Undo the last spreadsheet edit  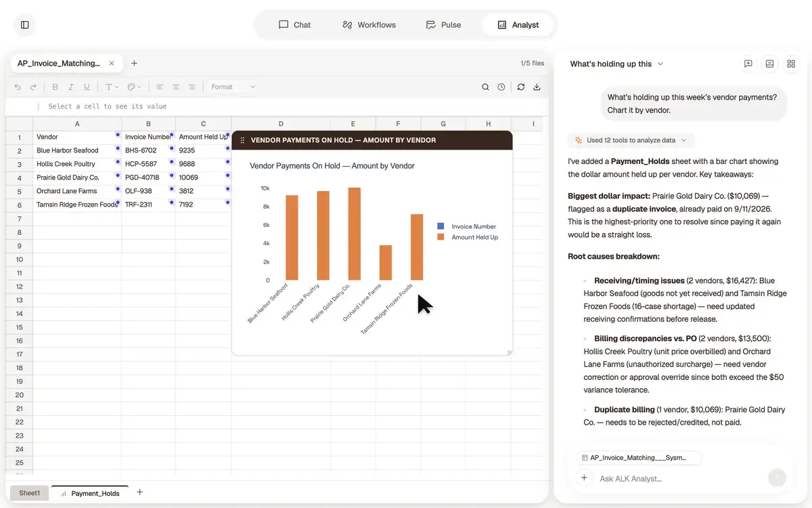click(x=18, y=87)
